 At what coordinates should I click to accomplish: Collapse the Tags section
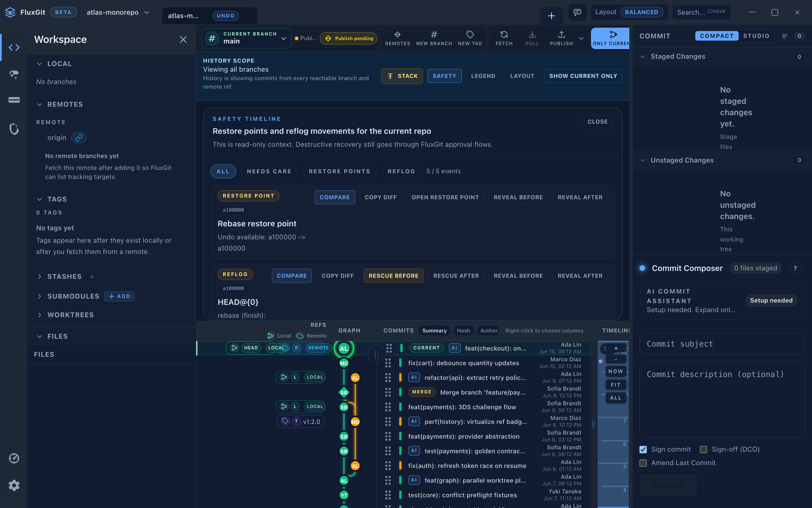[x=39, y=199]
